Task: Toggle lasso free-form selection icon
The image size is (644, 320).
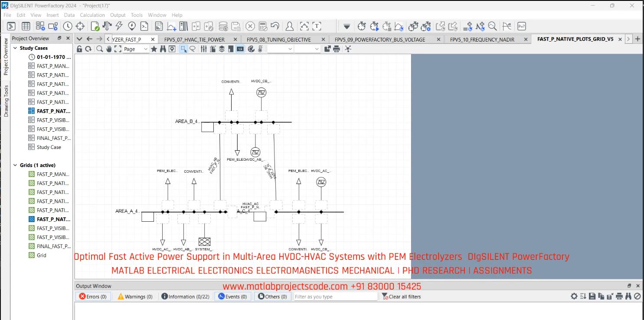Action: point(193,49)
